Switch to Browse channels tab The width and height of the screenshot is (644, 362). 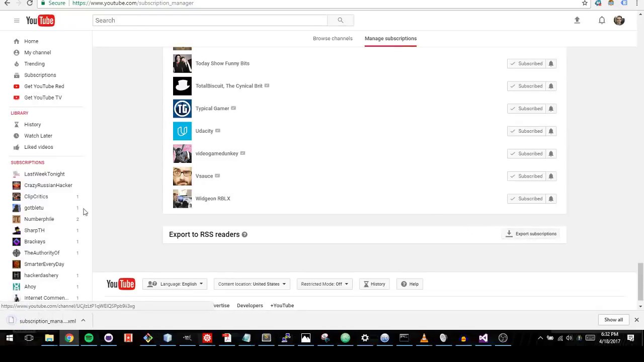tap(333, 38)
